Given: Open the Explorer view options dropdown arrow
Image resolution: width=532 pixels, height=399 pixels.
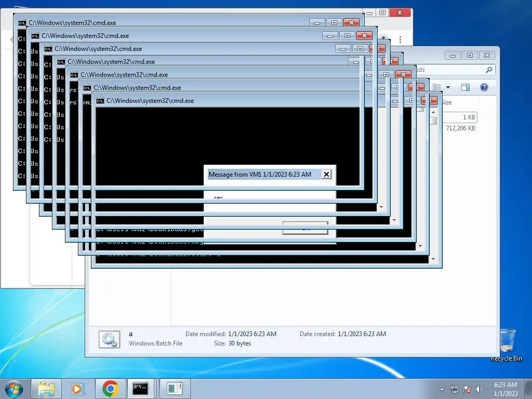Looking at the screenshot, I should (x=448, y=87).
